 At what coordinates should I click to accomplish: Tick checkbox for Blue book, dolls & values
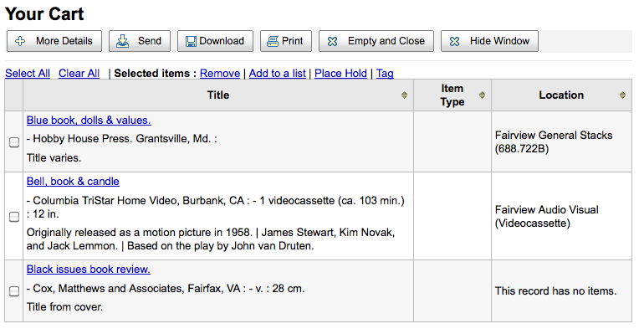(x=14, y=142)
